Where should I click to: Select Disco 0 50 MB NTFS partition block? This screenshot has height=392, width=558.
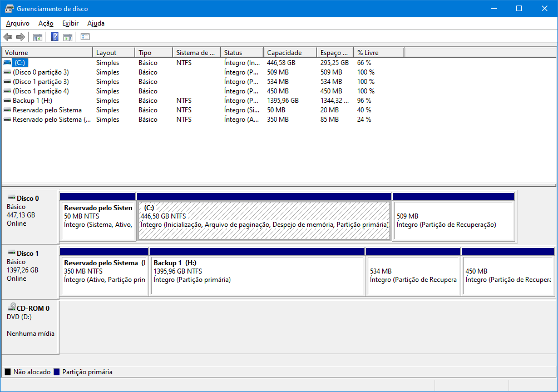tap(98, 217)
